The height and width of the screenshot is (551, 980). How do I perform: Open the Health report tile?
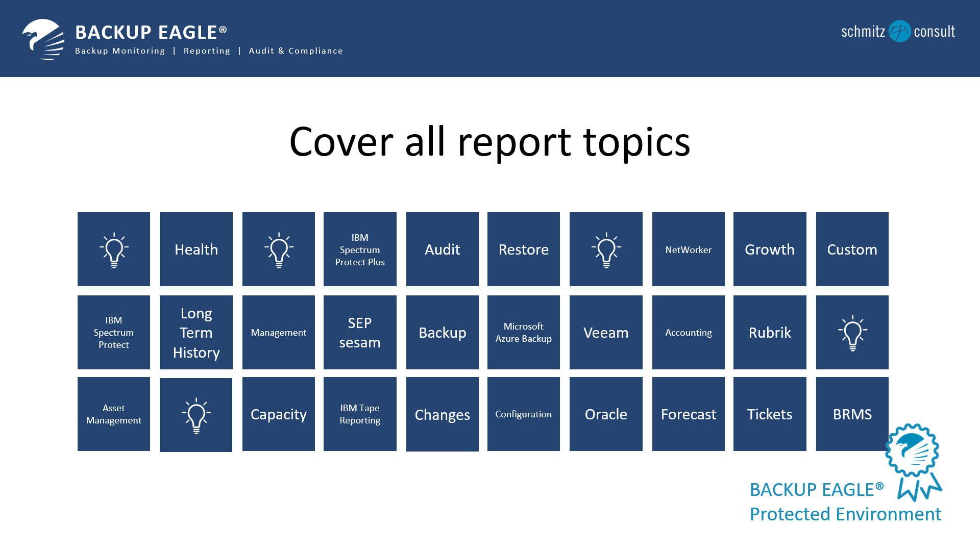[196, 249]
